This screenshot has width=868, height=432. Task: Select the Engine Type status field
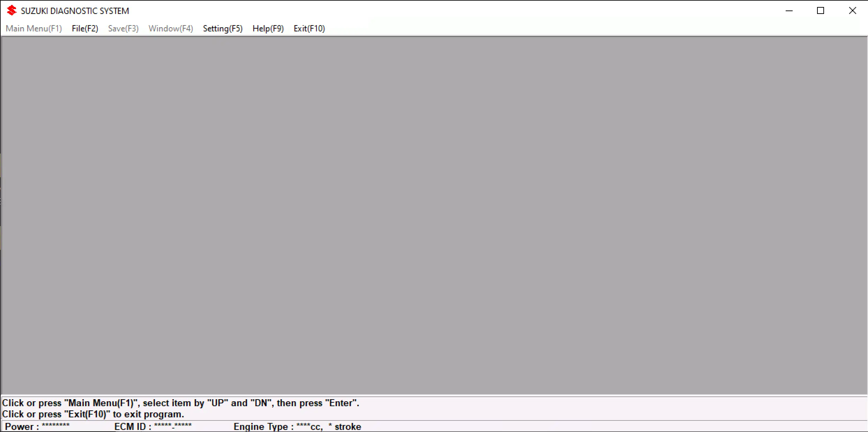(297, 426)
